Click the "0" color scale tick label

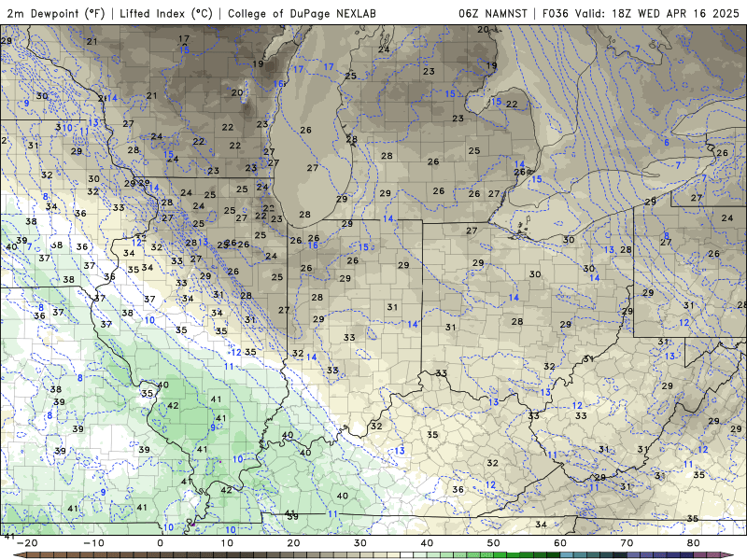pyautogui.click(x=160, y=543)
